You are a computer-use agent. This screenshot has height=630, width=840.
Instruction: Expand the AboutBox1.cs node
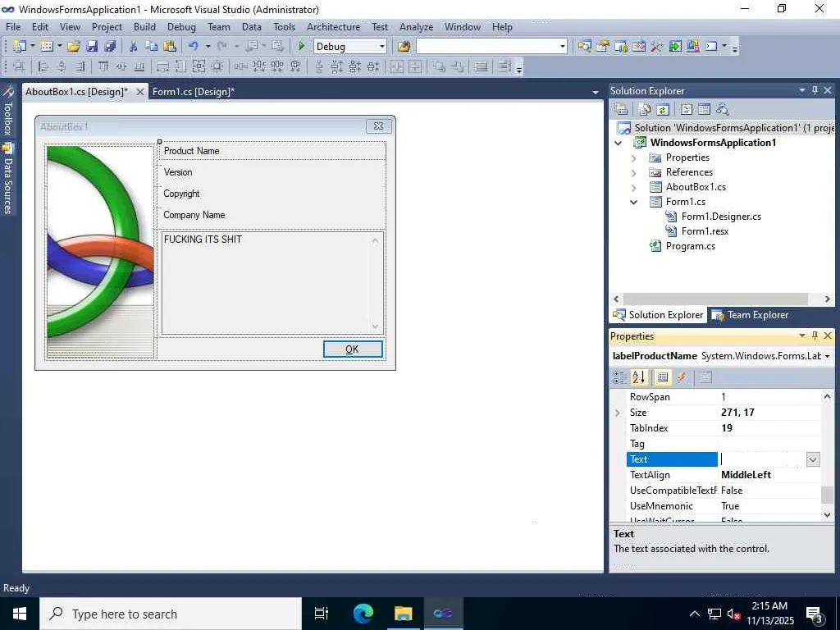(634, 188)
